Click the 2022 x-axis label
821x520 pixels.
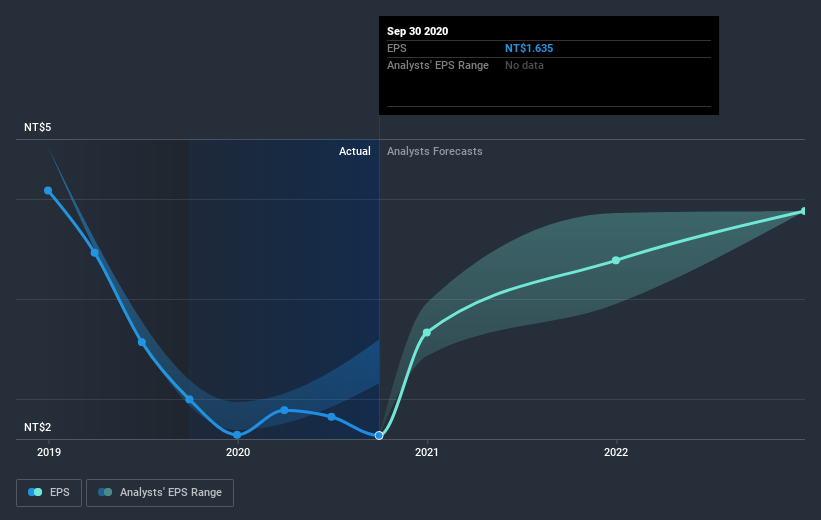coord(616,452)
